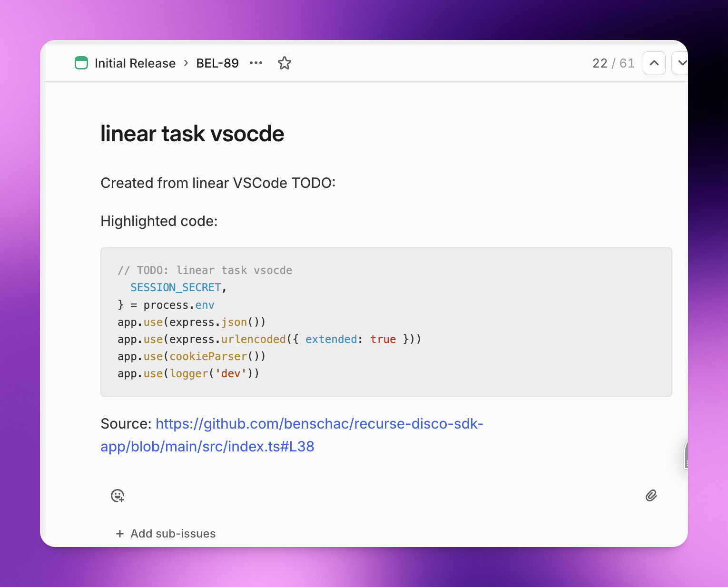Go to previous issue with up chevron

(654, 63)
